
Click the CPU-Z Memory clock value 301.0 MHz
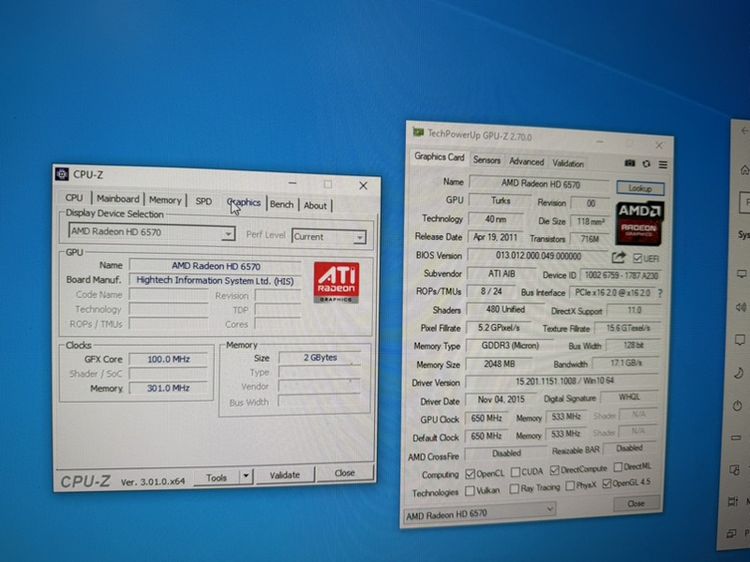(x=168, y=388)
